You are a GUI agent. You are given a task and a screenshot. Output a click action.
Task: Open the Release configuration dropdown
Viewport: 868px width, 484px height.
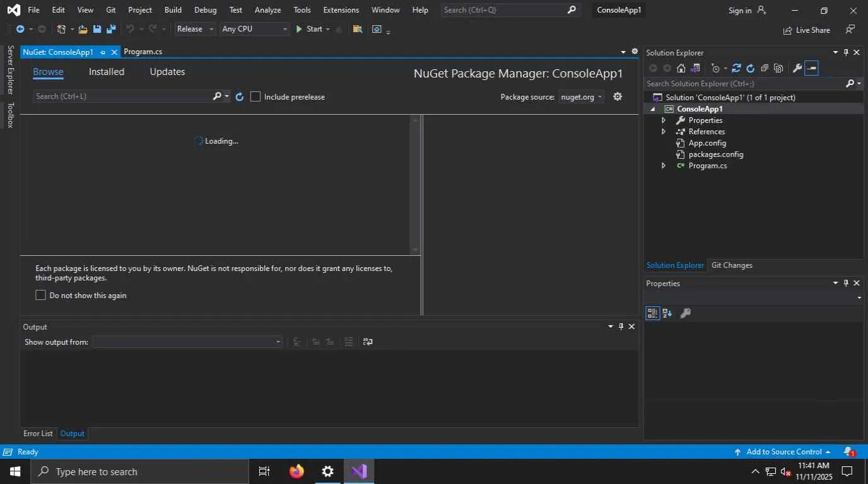tap(195, 29)
